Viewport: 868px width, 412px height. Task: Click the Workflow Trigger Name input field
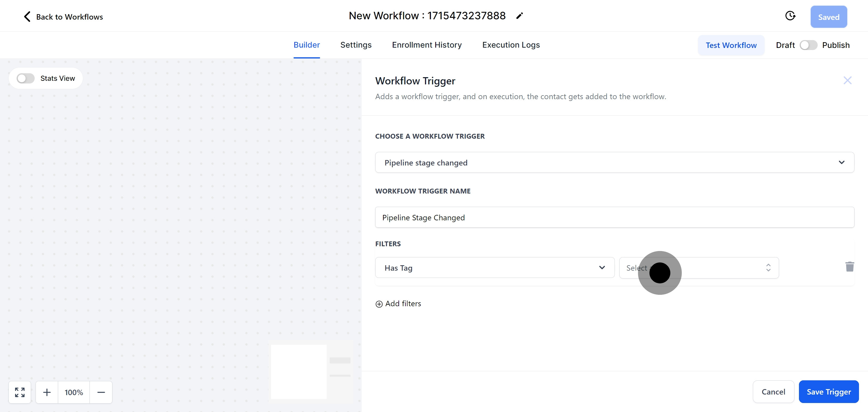(x=614, y=218)
